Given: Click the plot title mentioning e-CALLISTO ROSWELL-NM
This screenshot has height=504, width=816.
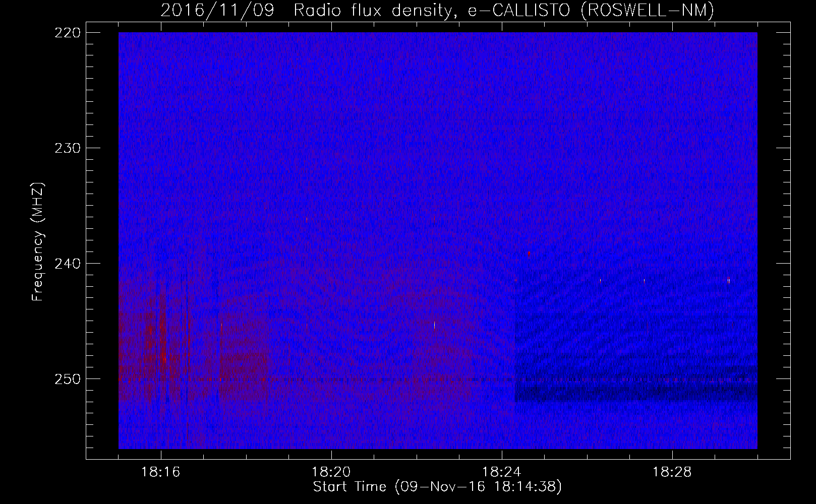Looking at the screenshot, I should point(437,11).
